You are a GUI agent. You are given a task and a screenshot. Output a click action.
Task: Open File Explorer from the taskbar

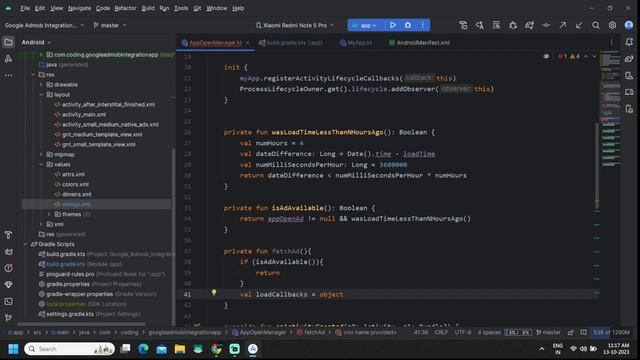click(x=180, y=349)
